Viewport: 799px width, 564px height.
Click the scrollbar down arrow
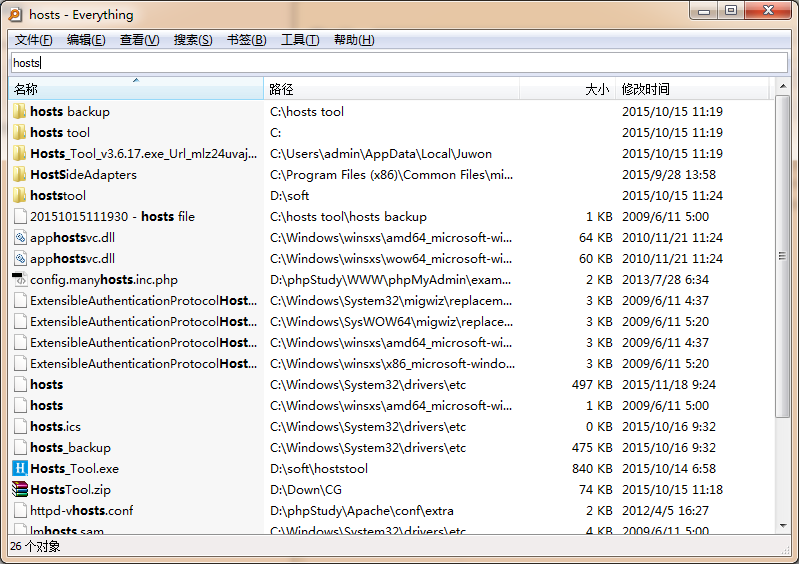coord(783,526)
